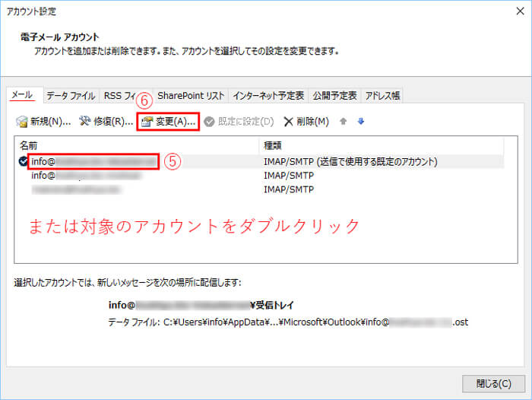This screenshot has height=400, width=532.
Task: Switch to the 公開予定表 tab
Action: [334, 96]
